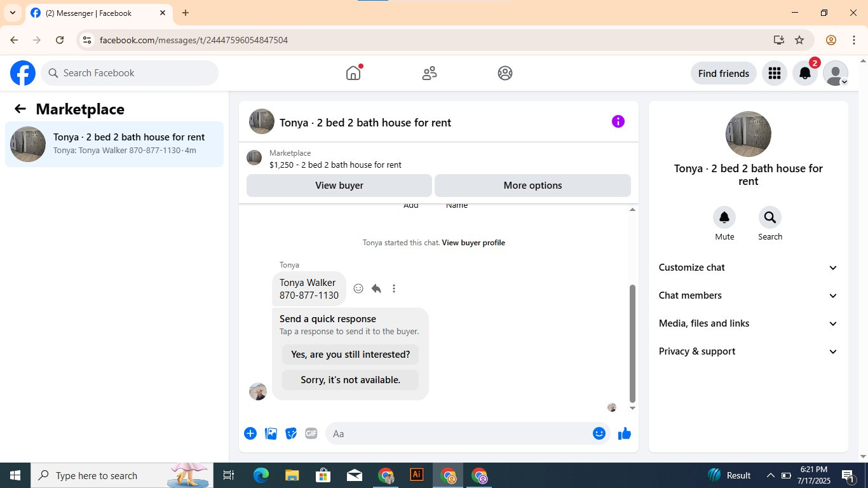Image resolution: width=868 pixels, height=488 pixels.
Task: Go back in browser history
Action: (x=14, y=40)
